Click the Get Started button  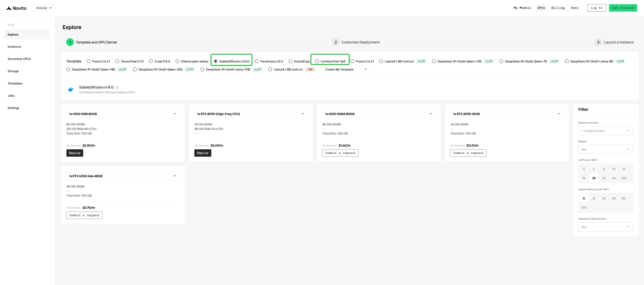pos(623,8)
